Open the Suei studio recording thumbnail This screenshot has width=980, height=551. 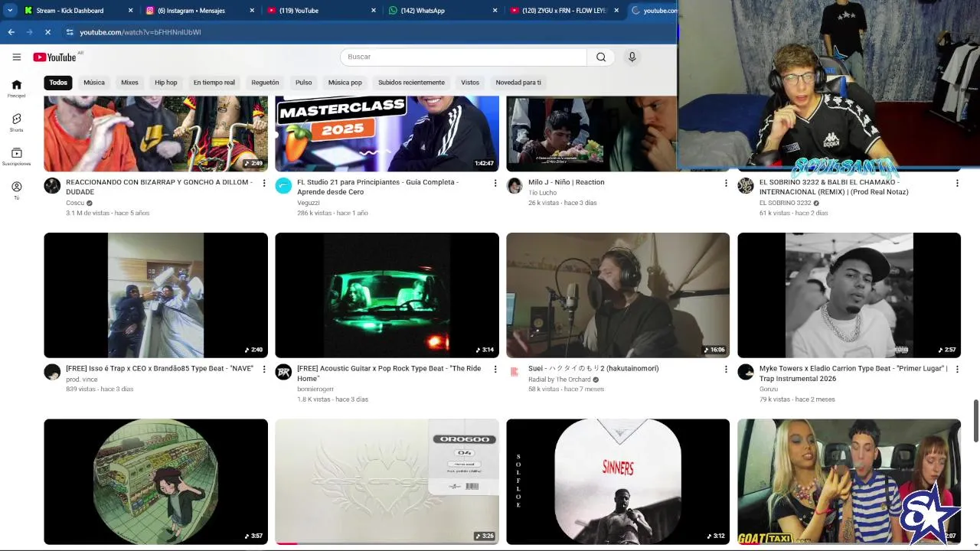tap(618, 295)
